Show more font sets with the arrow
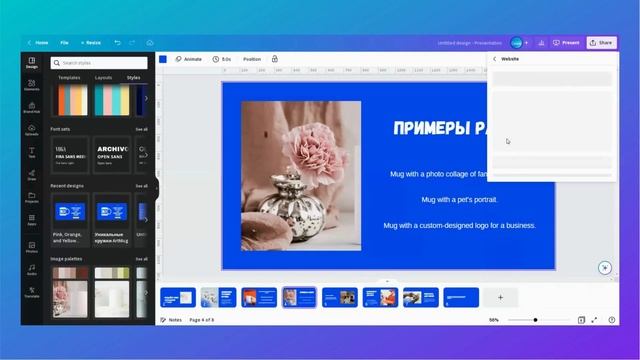The image size is (640, 360). coord(146,155)
